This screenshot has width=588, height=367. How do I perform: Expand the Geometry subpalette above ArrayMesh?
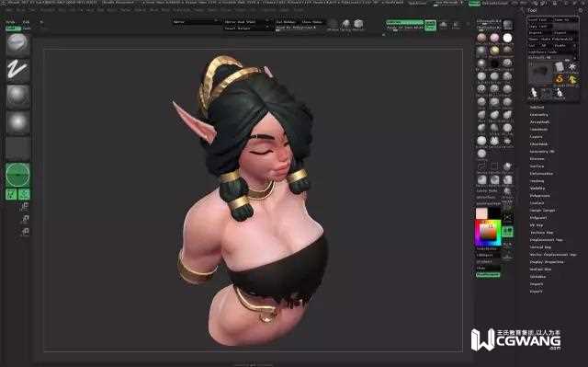tap(539, 115)
